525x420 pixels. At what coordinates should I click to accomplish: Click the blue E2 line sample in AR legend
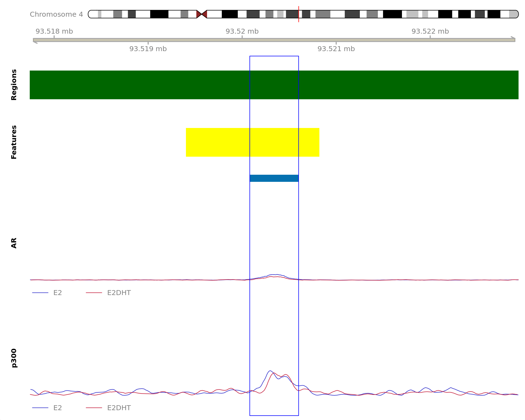pyautogui.click(x=40, y=293)
